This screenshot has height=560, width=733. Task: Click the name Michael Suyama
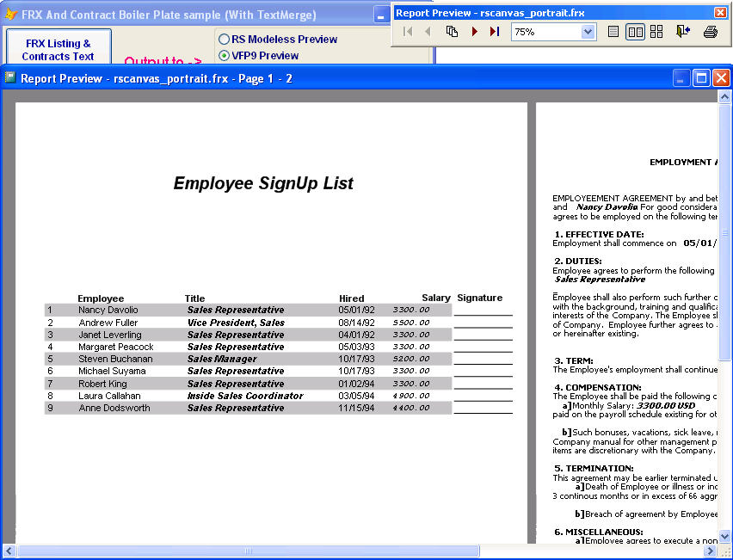click(112, 371)
